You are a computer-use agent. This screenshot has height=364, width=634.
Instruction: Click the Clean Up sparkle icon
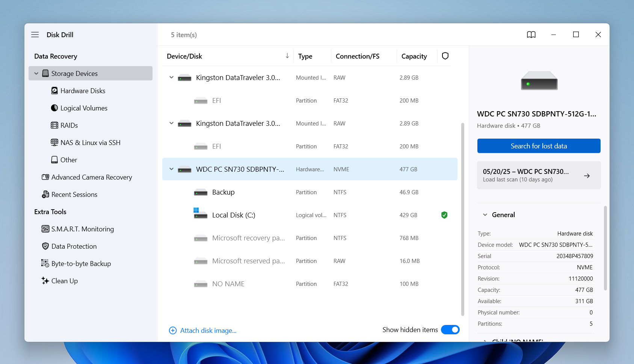(x=45, y=281)
